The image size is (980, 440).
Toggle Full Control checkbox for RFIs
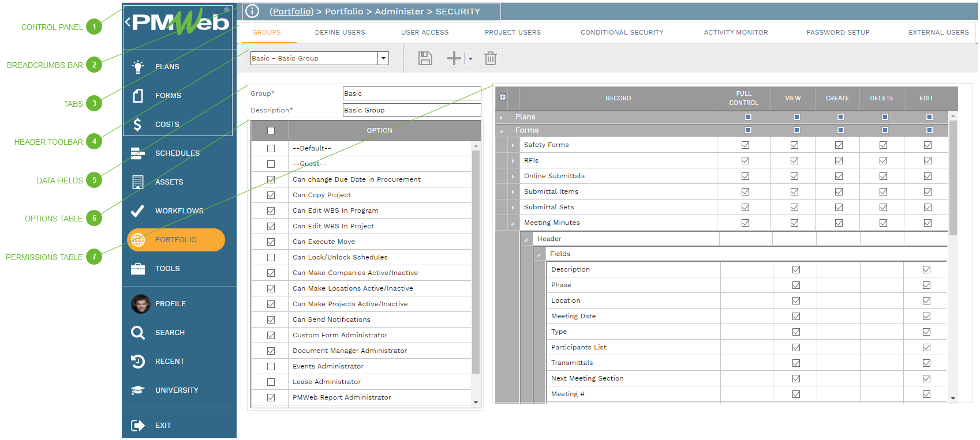coord(745,161)
